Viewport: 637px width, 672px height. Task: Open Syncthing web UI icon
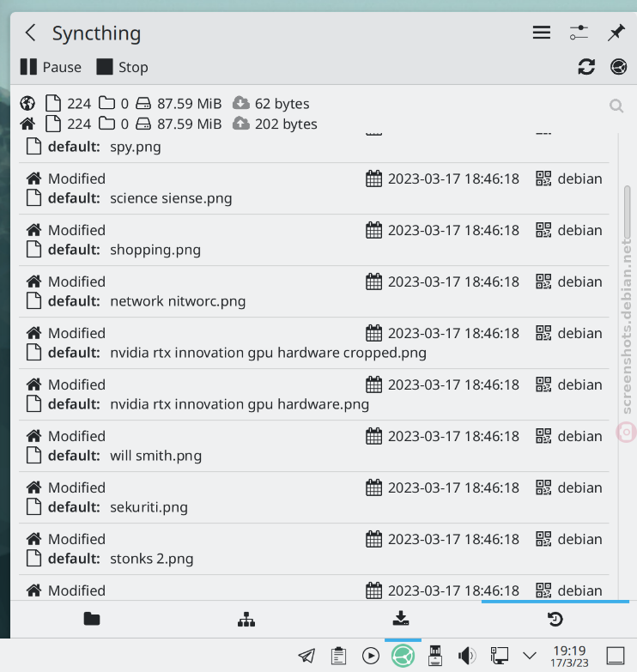coord(619,67)
